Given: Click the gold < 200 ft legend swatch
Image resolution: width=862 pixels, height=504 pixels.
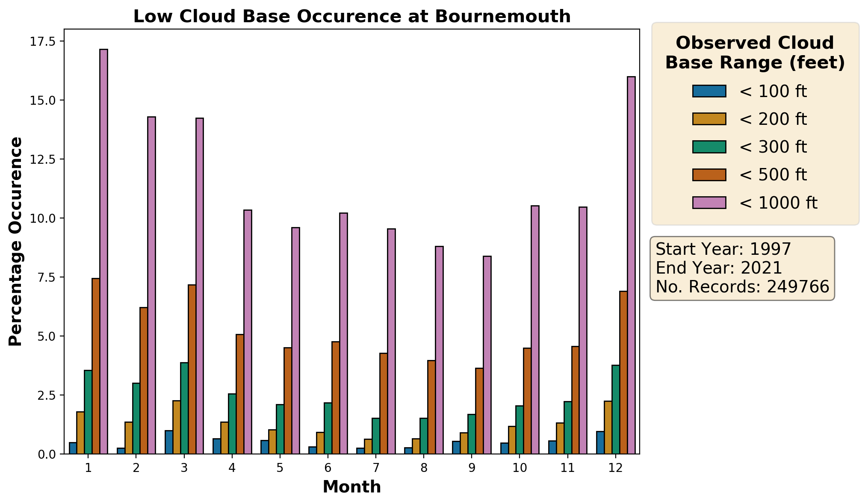Looking at the screenshot, I should pos(709,119).
